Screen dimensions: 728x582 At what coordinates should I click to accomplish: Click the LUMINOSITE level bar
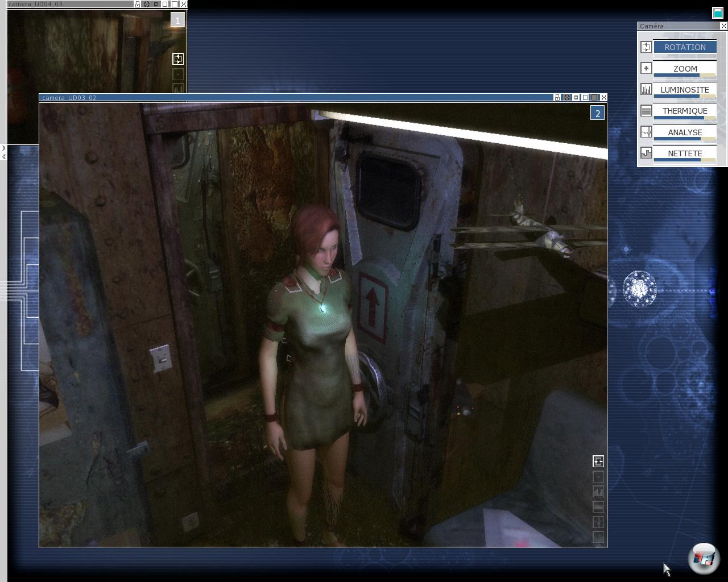point(685,97)
